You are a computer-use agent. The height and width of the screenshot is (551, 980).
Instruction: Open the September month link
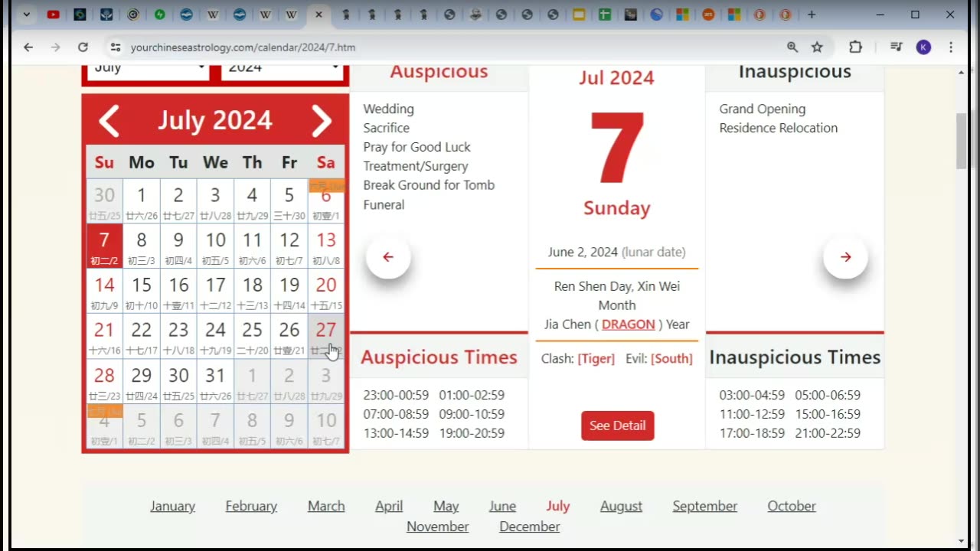(705, 506)
